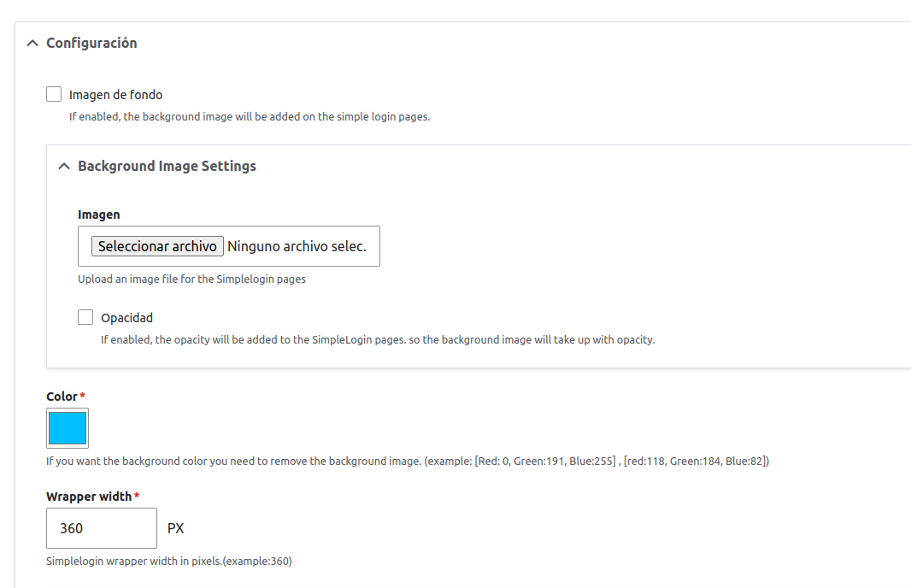Open the blue Color swatch picker

[x=68, y=428]
